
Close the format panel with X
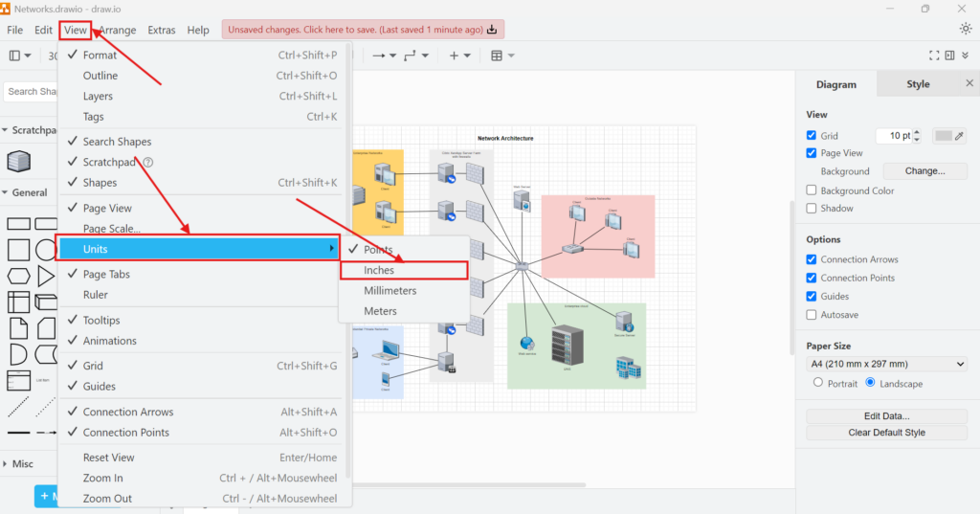click(x=969, y=84)
